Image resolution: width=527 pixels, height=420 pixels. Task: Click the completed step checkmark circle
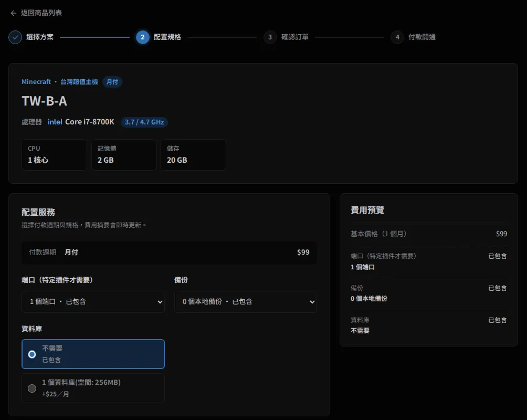click(15, 37)
